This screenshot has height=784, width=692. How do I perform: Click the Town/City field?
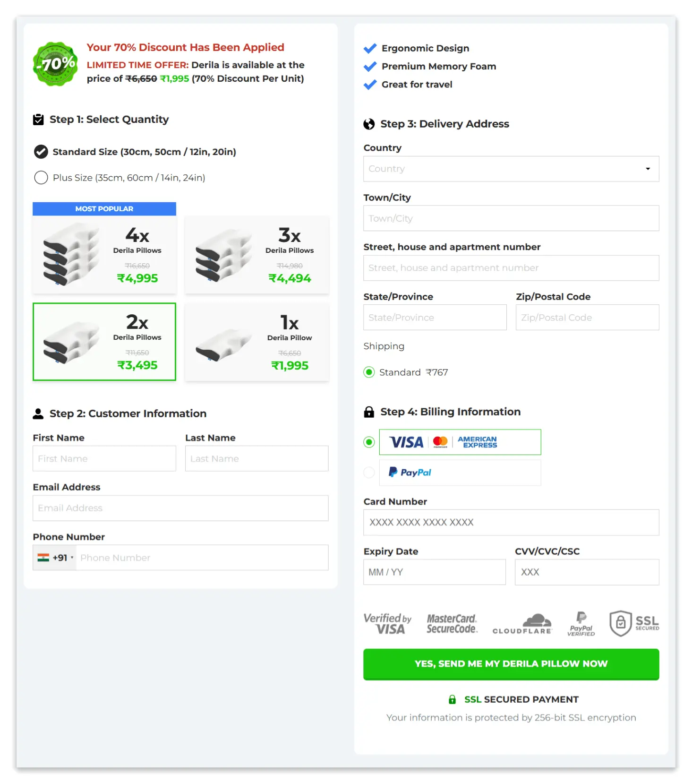511,218
